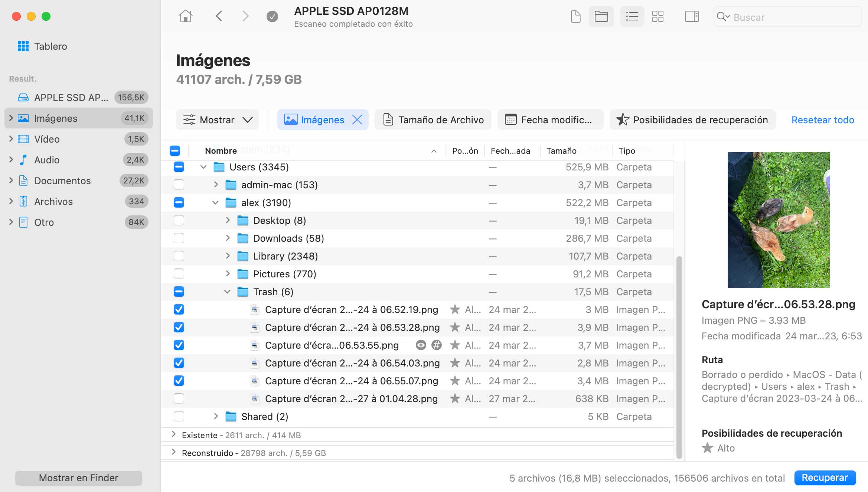
Task: Expand the Existente section
Action: point(173,434)
